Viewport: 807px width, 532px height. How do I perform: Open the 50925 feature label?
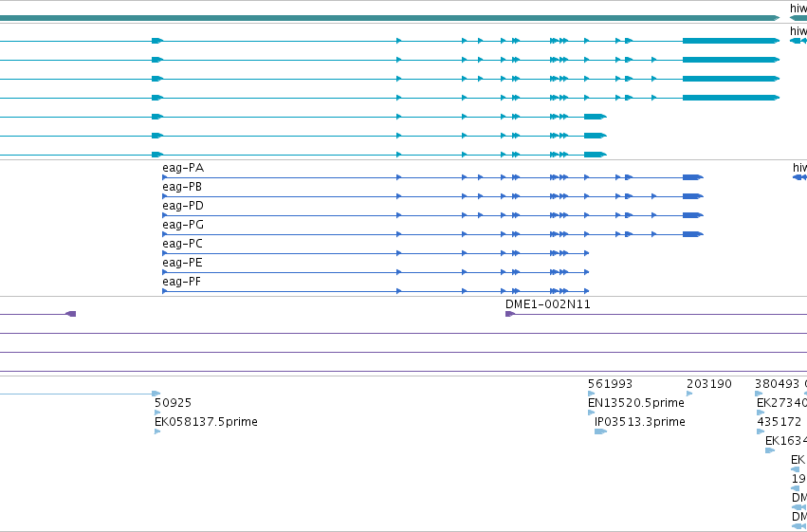pyautogui.click(x=173, y=403)
